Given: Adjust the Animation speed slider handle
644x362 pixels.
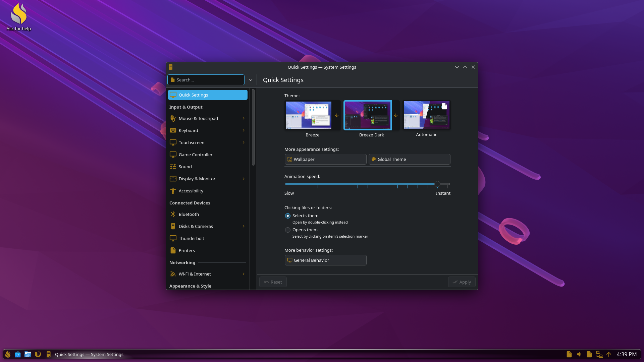Looking at the screenshot, I should click(437, 184).
